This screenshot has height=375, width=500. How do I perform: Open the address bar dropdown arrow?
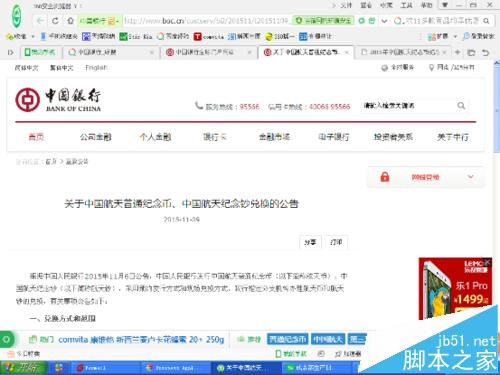[384, 21]
